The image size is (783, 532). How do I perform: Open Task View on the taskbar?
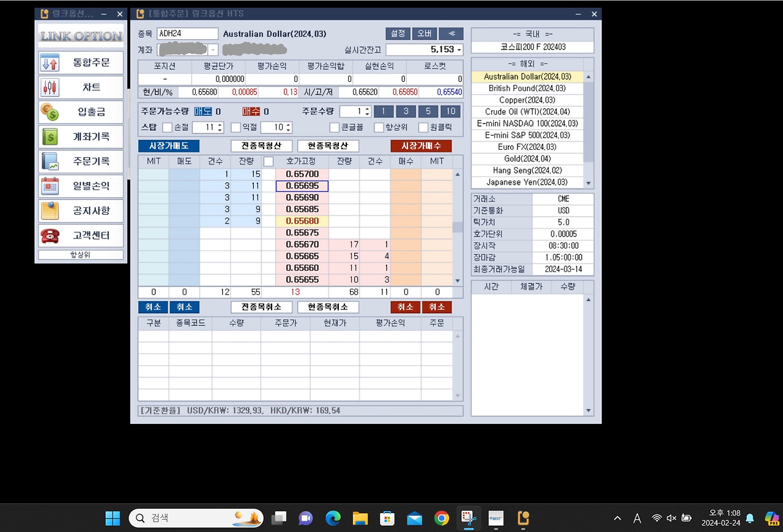pyautogui.click(x=279, y=519)
